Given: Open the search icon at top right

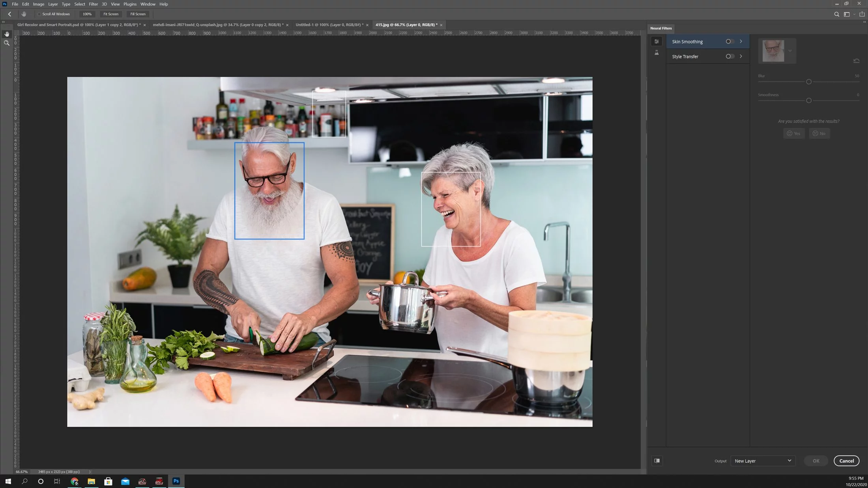Looking at the screenshot, I should (x=836, y=14).
